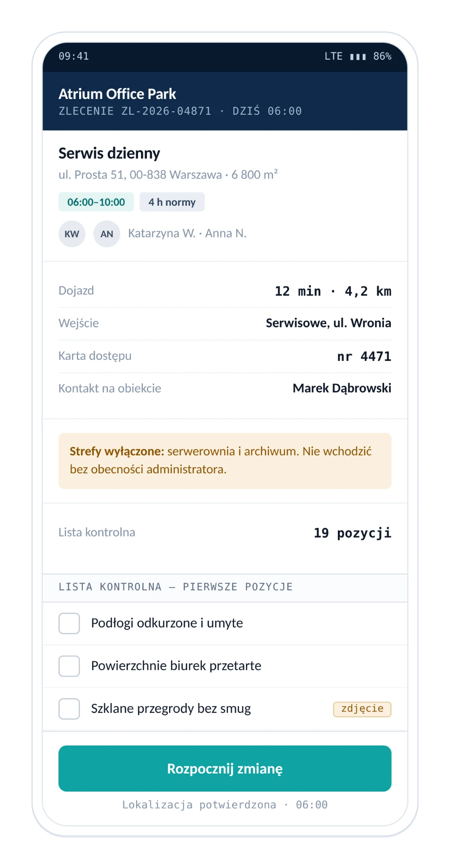Start shift with 'Rozpocznij zmianę' button

pyautogui.click(x=225, y=769)
